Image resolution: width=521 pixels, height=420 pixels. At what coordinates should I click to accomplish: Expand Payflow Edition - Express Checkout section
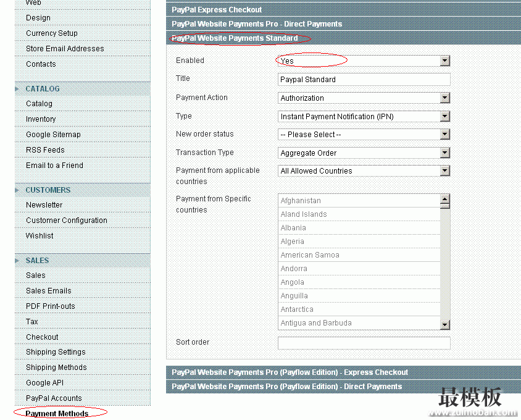point(343,372)
